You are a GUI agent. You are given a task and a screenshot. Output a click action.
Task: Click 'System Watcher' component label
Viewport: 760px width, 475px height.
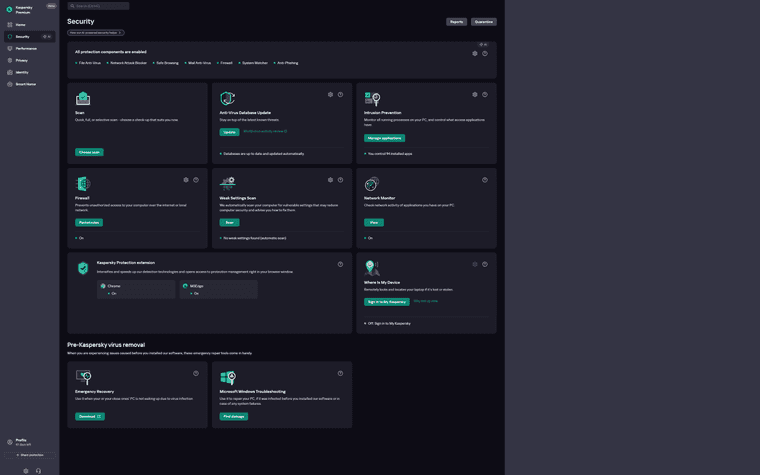coord(255,63)
